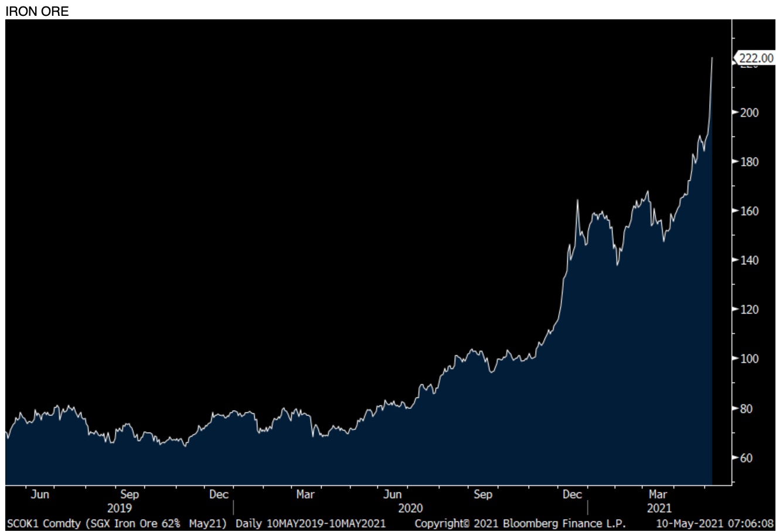Click the Jun label above 2019
This screenshot has width=776, height=532.
click(40, 495)
